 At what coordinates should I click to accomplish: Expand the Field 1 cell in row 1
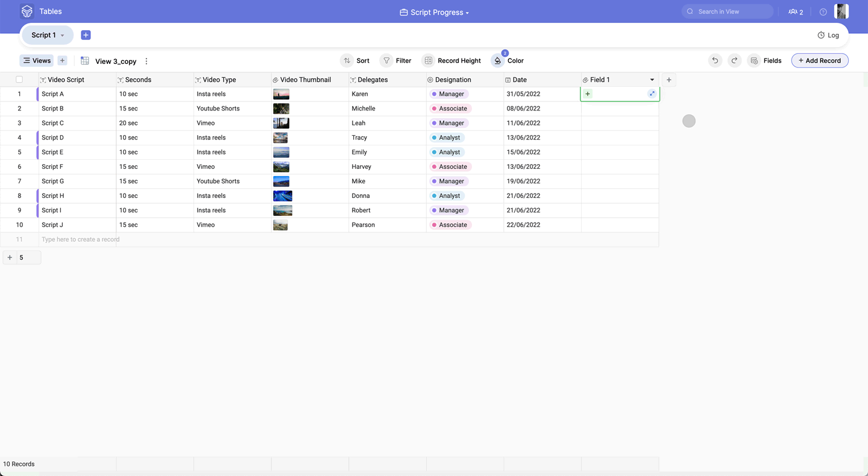click(x=652, y=94)
